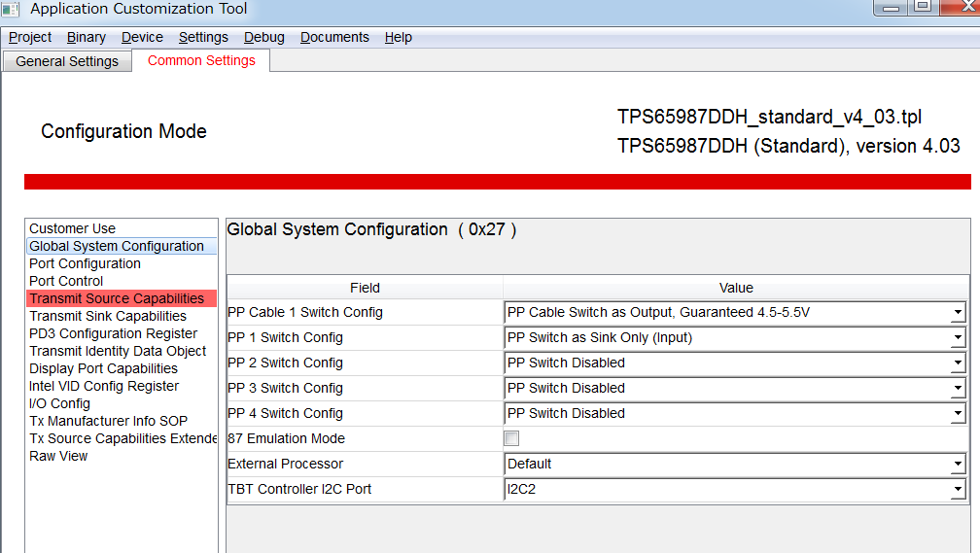This screenshot has width=980, height=553.
Task: Open the Help menu
Action: click(x=399, y=38)
